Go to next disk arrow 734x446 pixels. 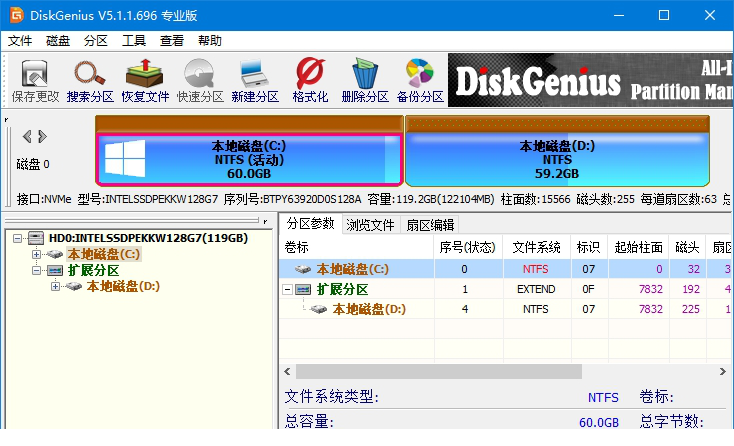coord(43,136)
